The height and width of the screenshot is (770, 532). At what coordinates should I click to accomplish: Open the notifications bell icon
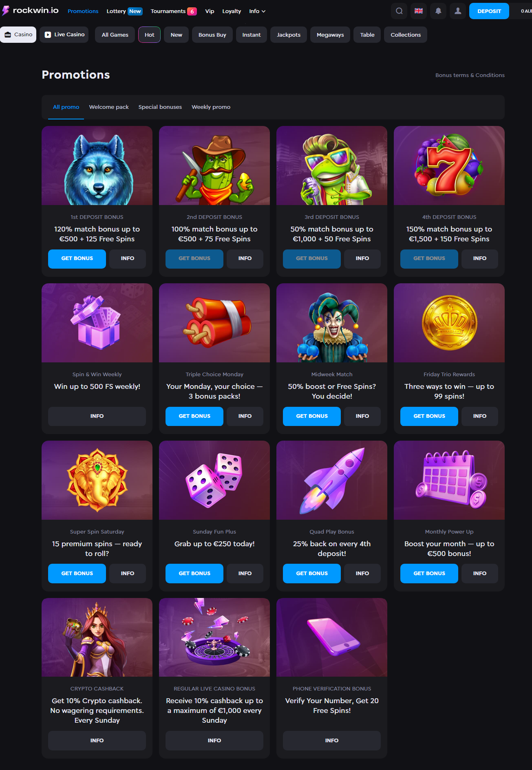[438, 11]
